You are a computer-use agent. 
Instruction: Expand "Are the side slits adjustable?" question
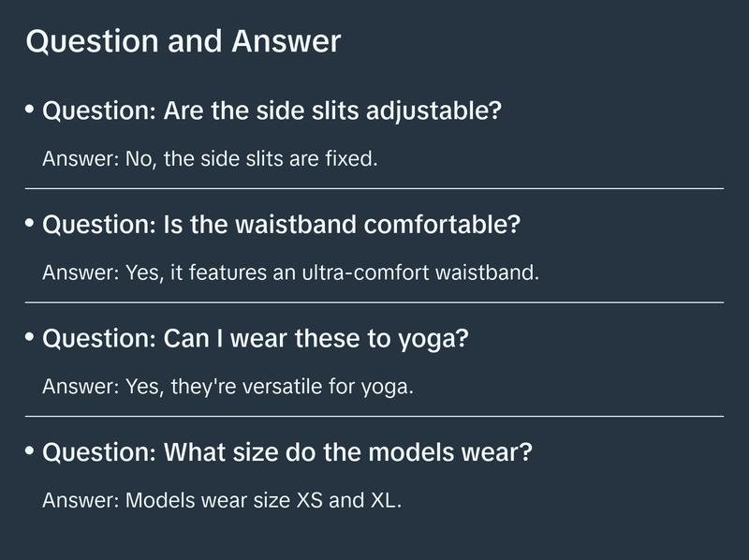(x=272, y=112)
